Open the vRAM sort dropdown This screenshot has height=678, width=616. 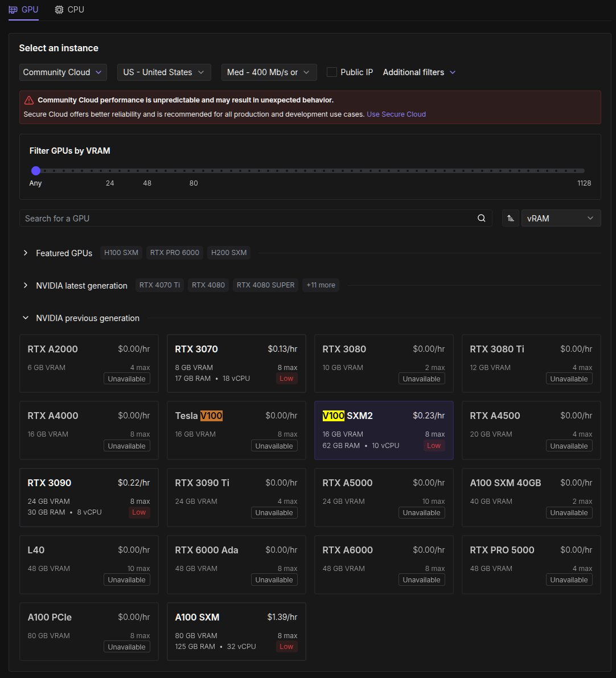coord(561,219)
